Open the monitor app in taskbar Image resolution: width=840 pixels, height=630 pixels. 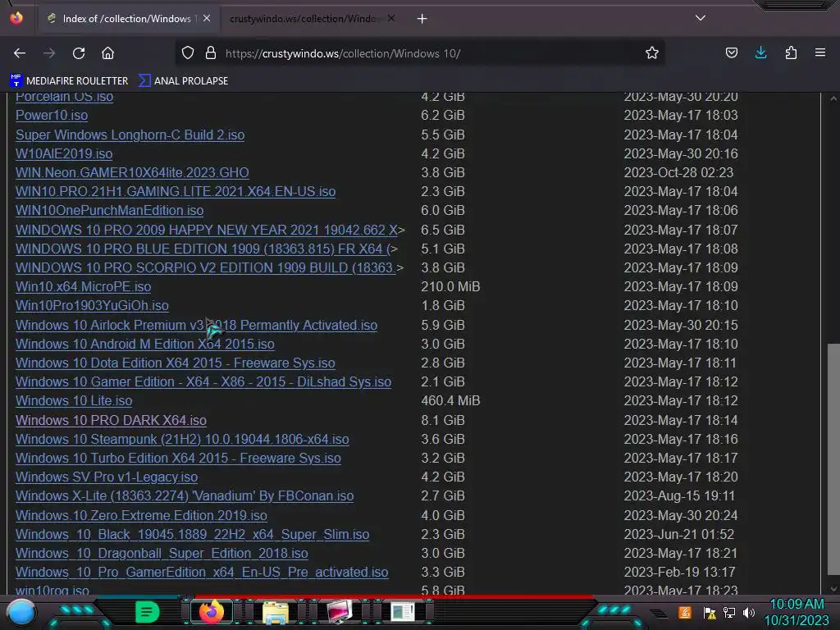coord(339,612)
